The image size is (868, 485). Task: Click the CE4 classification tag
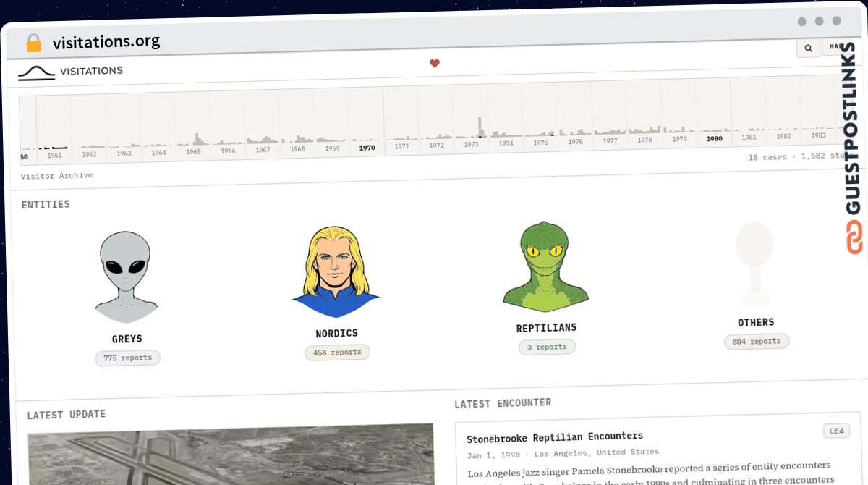pyautogui.click(x=836, y=431)
